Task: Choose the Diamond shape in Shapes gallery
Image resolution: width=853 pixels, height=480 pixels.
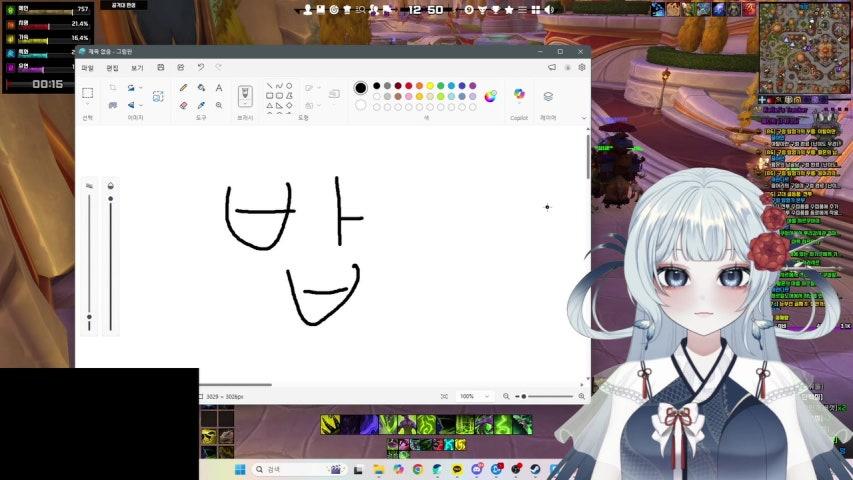Action: [289, 106]
